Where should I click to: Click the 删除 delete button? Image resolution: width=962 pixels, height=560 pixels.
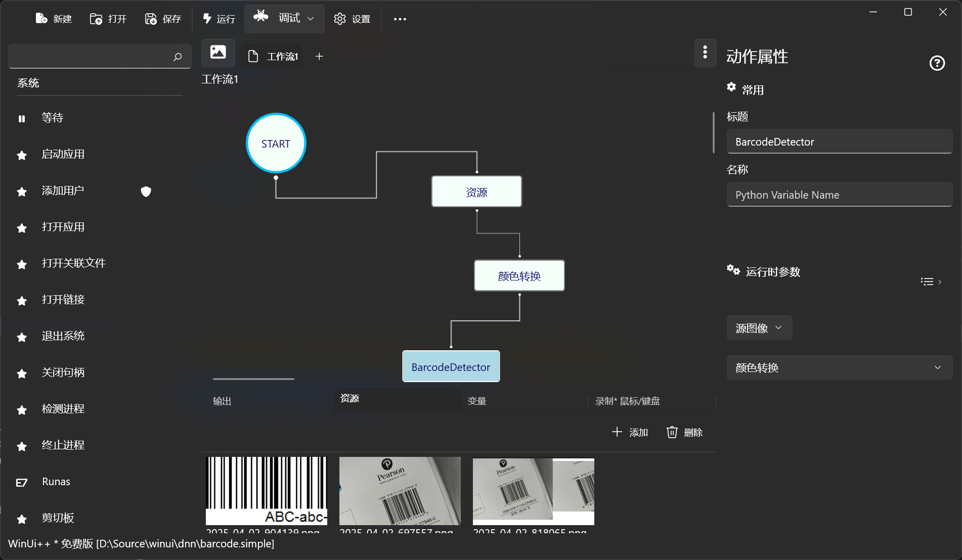[684, 432]
